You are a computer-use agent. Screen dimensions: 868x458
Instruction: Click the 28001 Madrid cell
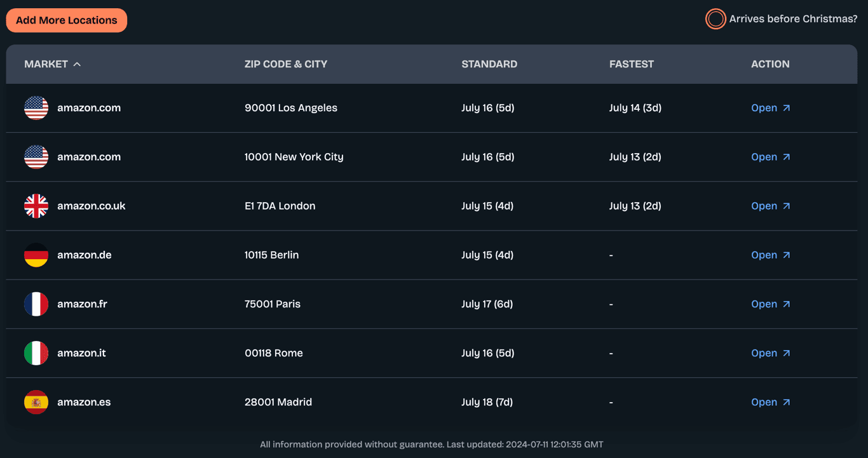278,402
